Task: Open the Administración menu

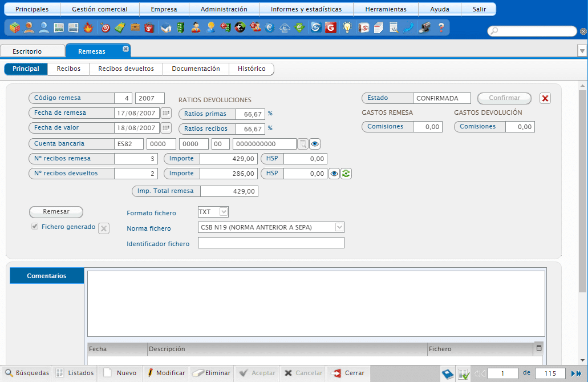Action: [224, 9]
